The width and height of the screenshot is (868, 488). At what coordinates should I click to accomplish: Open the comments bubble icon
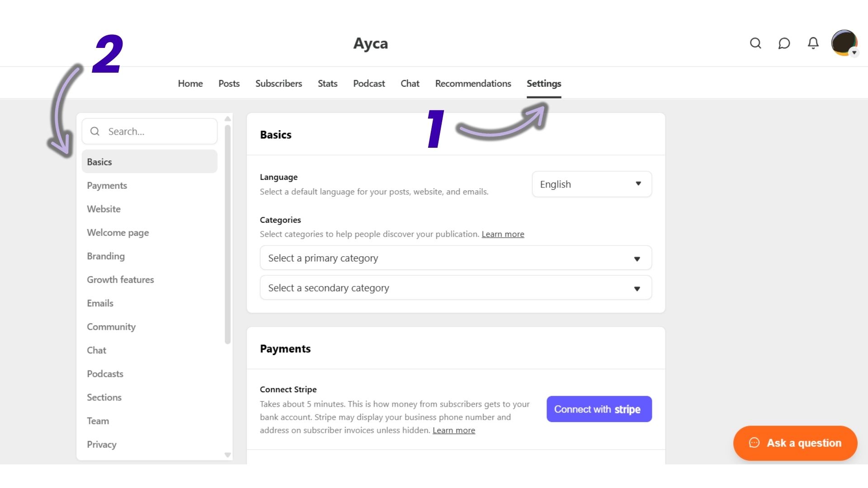click(784, 43)
